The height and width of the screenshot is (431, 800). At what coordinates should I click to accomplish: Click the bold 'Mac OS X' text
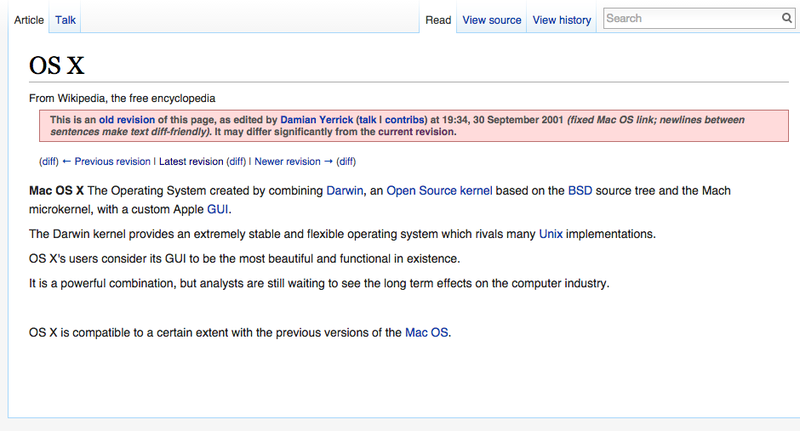pyautogui.click(x=56, y=191)
